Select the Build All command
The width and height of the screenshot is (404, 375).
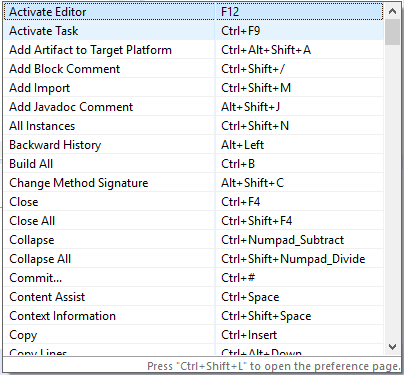click(x=193, y=164)
